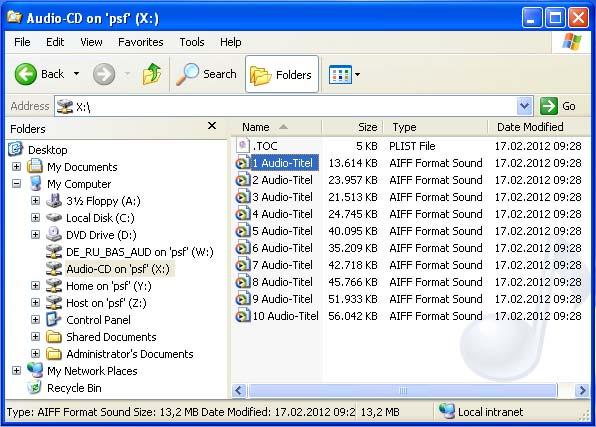Click the Forward arrow icon
The height and width of the screenshot is (427, 596).
click(x=104, y=74)
